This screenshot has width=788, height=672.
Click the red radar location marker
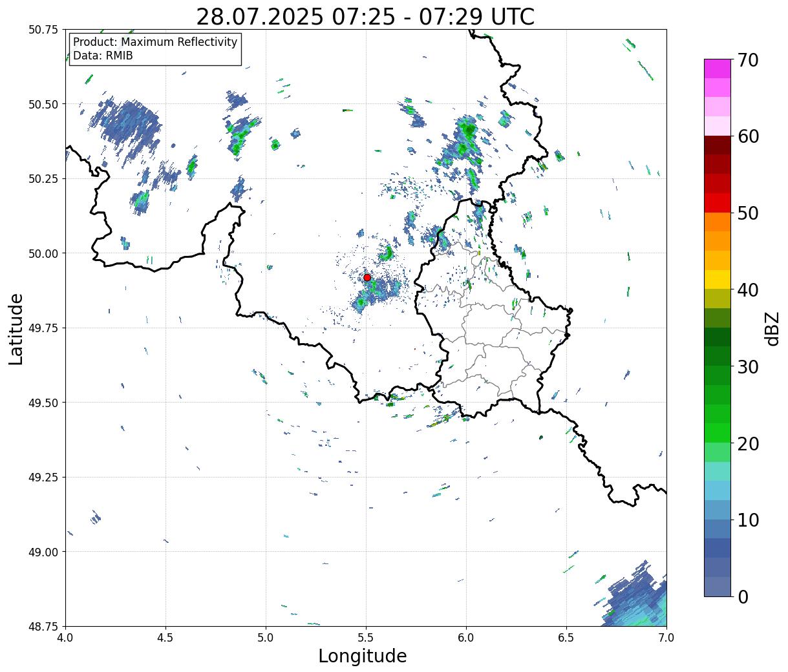click(x=367, y=277)
